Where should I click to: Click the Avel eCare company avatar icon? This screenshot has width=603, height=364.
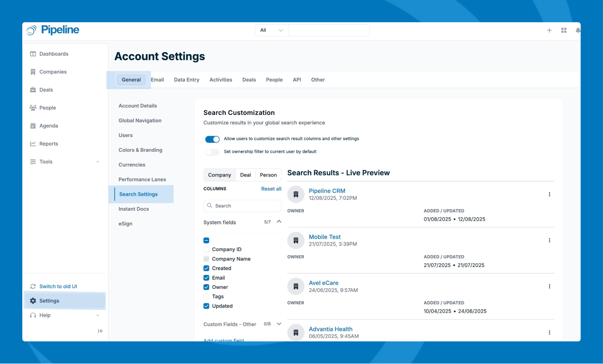tap(296, 286)
